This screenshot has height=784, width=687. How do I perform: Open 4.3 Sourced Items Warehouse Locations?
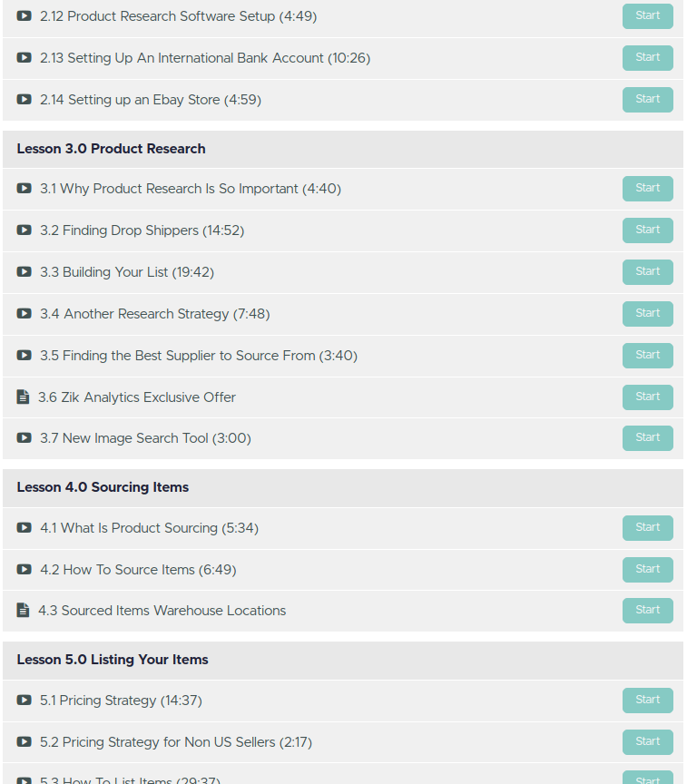162,611
